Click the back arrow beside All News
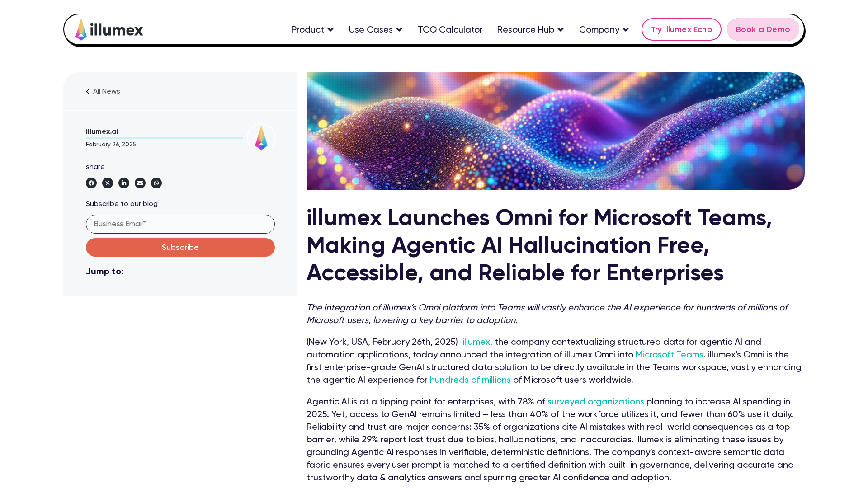 tap(88, 92)
